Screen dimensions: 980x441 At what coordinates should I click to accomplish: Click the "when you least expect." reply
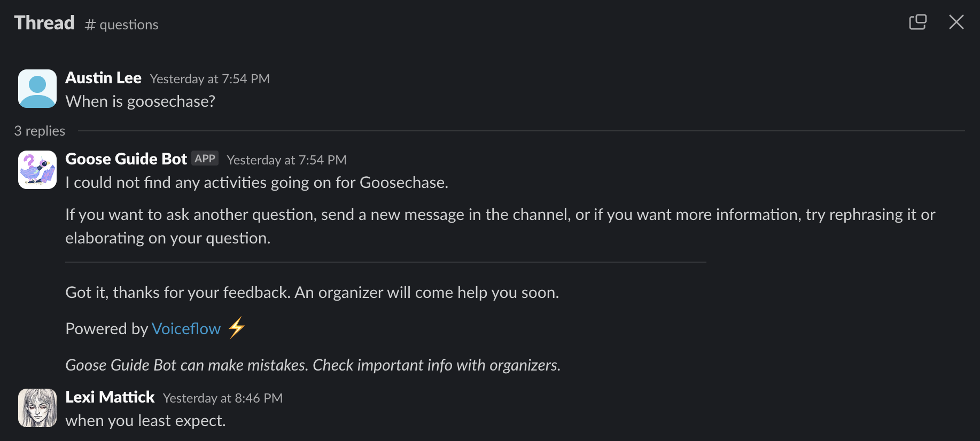(x=145, y=421)
